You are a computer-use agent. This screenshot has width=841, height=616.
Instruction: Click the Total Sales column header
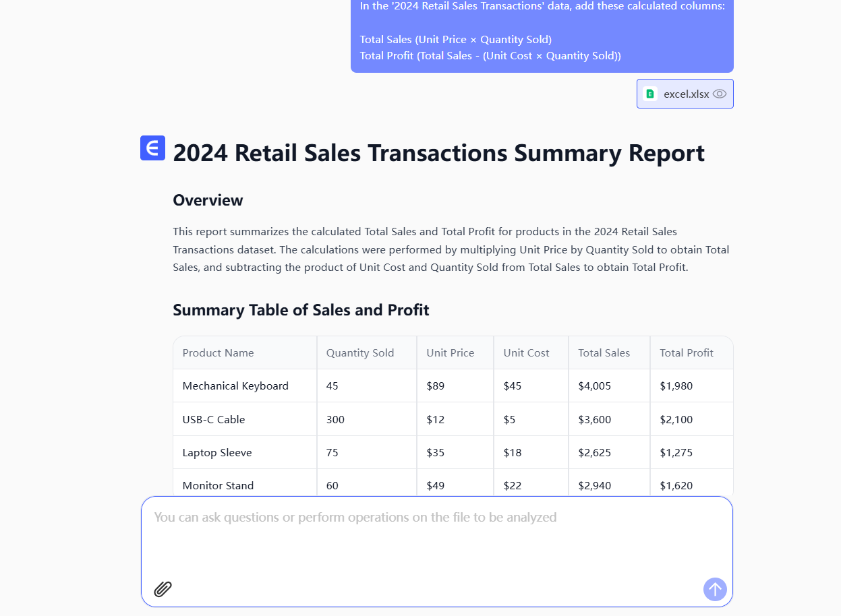pos(604,352)
